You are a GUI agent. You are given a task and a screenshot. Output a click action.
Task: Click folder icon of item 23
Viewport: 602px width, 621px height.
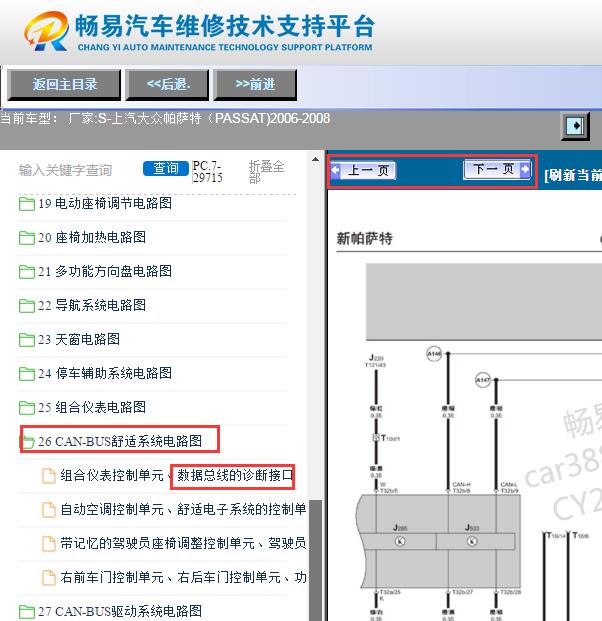(x=27, y=340)
